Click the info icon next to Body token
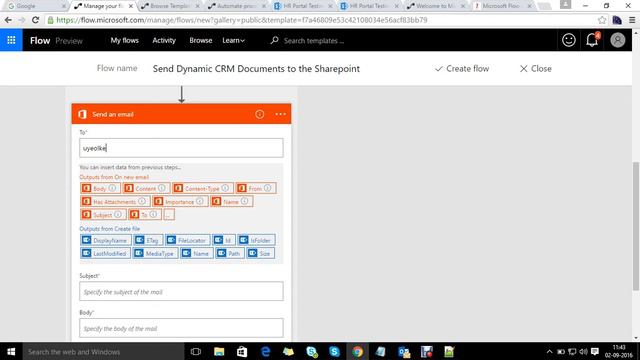640x360 pixels. click(112, 188)
